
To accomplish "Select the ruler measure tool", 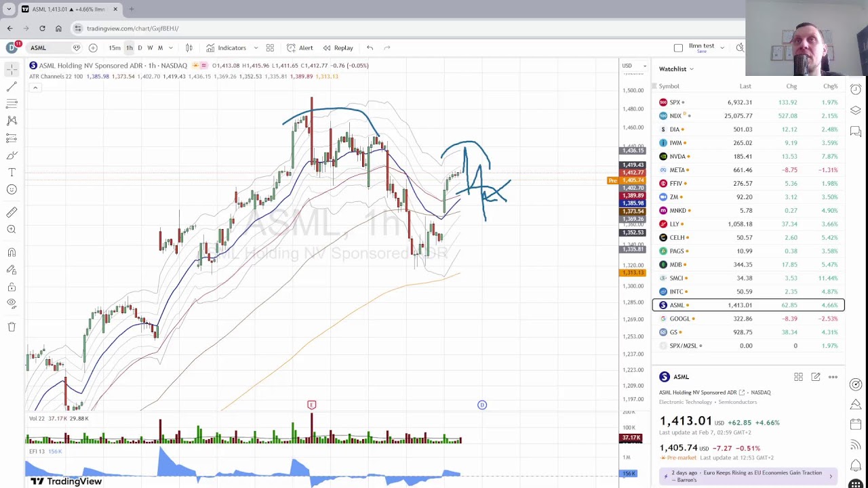I will (12, 212).
